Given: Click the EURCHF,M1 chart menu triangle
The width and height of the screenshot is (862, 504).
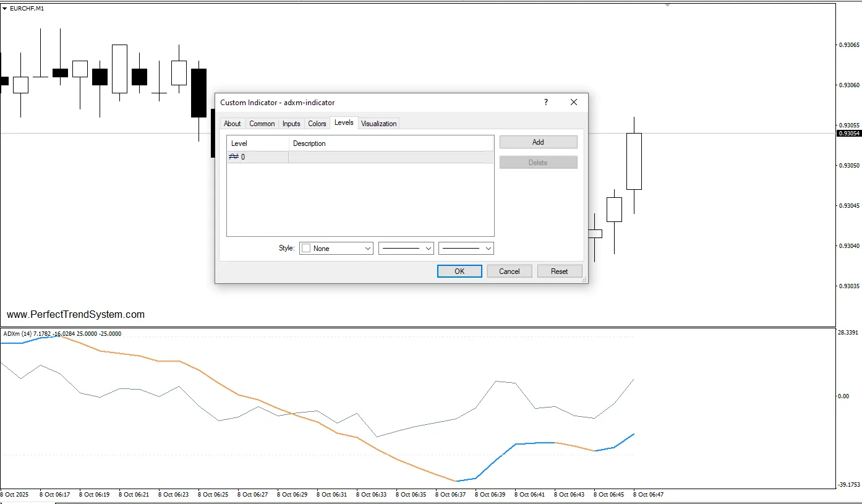Looking at the screenshot, I should [5, 9].
